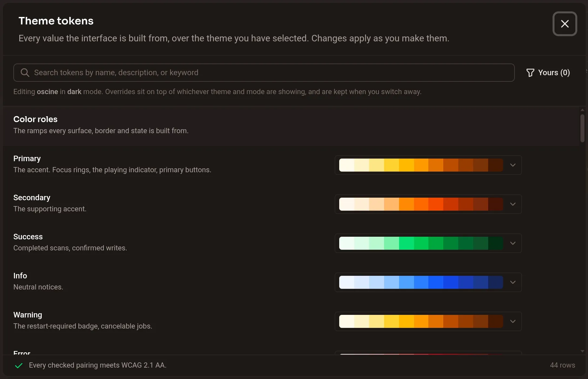Close the Theme tokens dialog
588x379 pixels.
point(565,24)
